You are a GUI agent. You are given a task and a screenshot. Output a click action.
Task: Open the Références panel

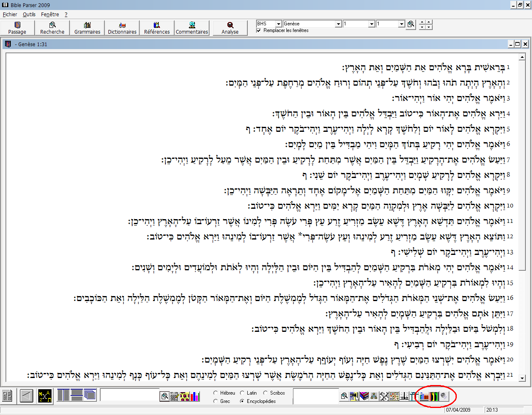click(x=157, y=28)
